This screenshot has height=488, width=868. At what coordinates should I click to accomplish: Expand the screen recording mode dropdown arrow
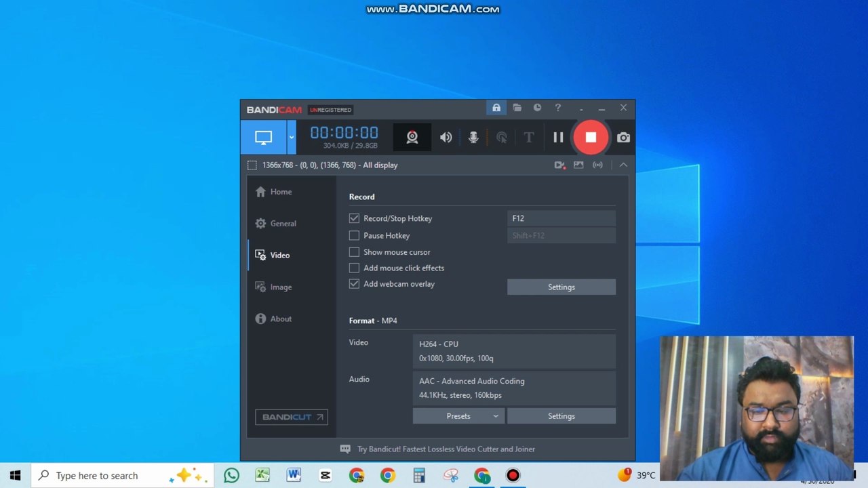[292, 138]
